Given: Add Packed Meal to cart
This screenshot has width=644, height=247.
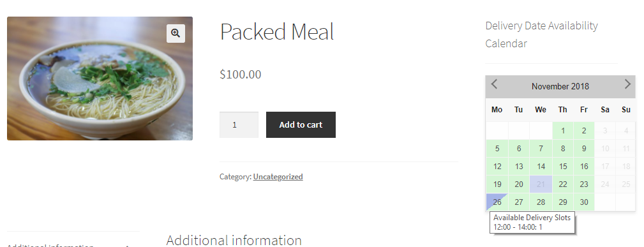Looking at the screenshot, I should tap(301, 124).
